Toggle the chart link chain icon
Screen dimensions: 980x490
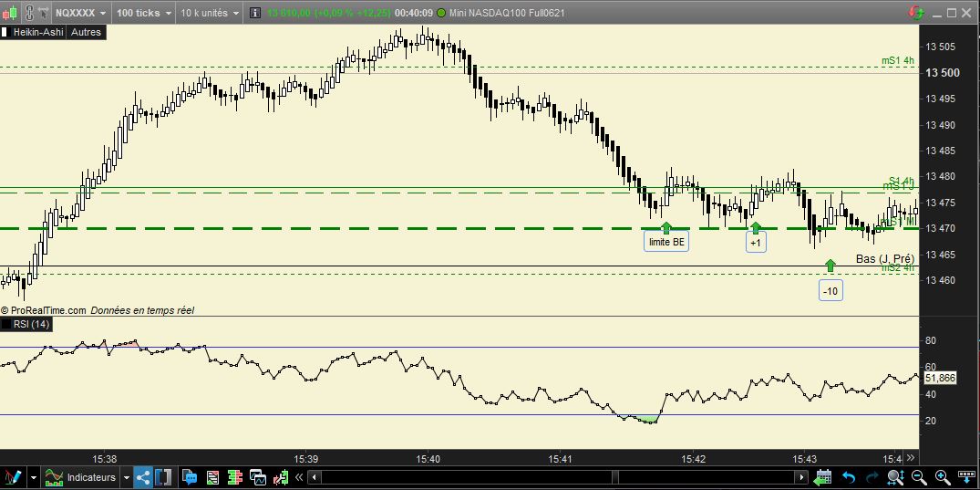pyautogui.click(x=29, y=13)
